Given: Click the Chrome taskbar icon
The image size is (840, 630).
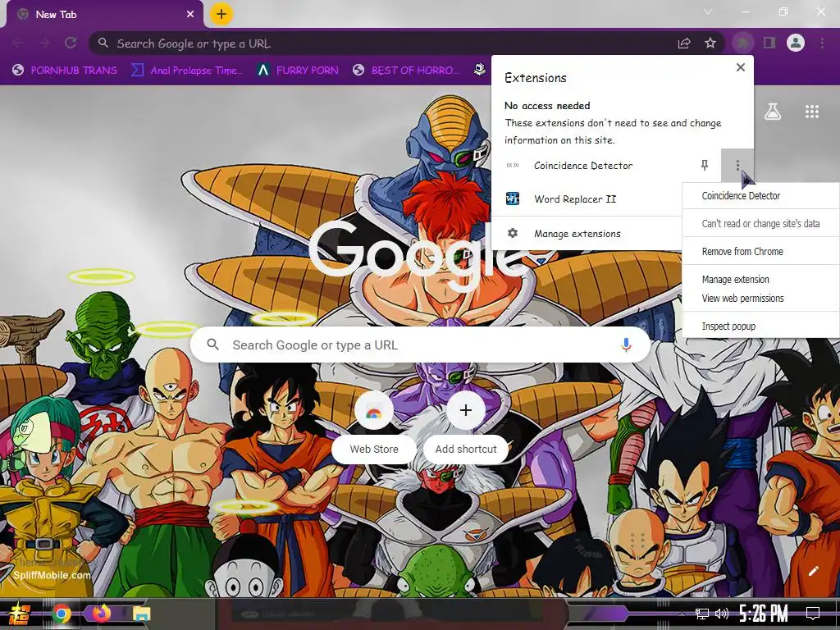Looking at the screenshot, I should pos(62,614).
